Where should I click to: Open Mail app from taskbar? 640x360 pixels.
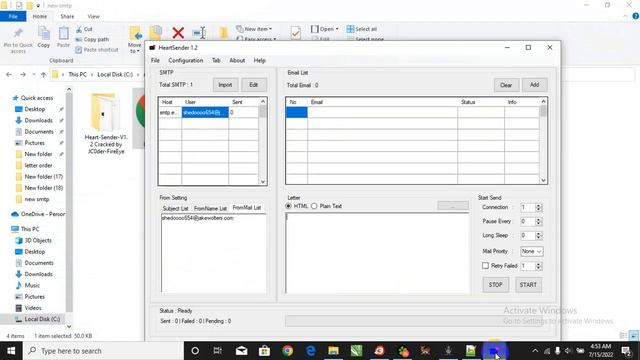click(242, 351)
